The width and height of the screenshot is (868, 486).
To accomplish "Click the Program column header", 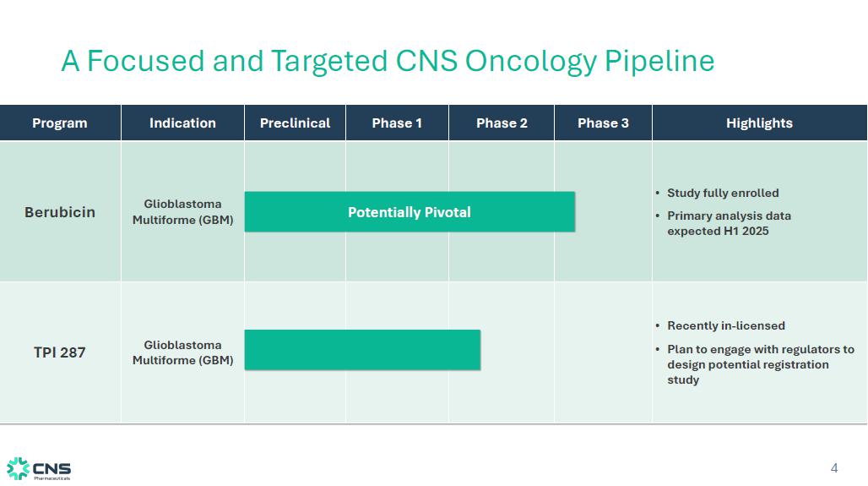I will coord(60,123).
